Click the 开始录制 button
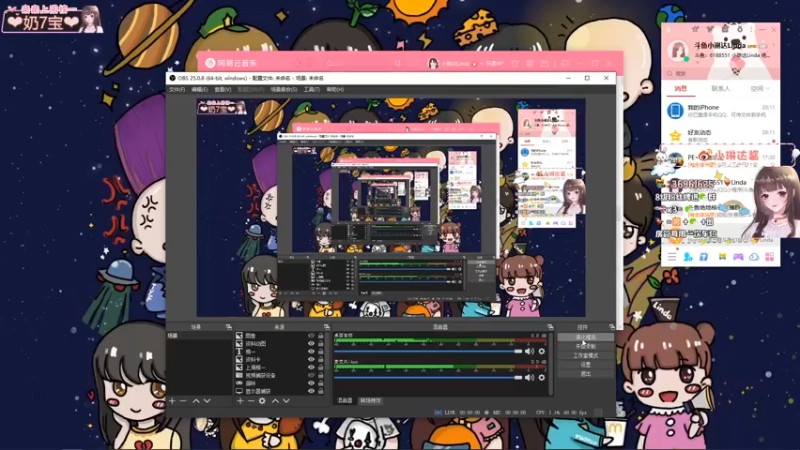This screenshot has width=800, height=450. (585, 346)
